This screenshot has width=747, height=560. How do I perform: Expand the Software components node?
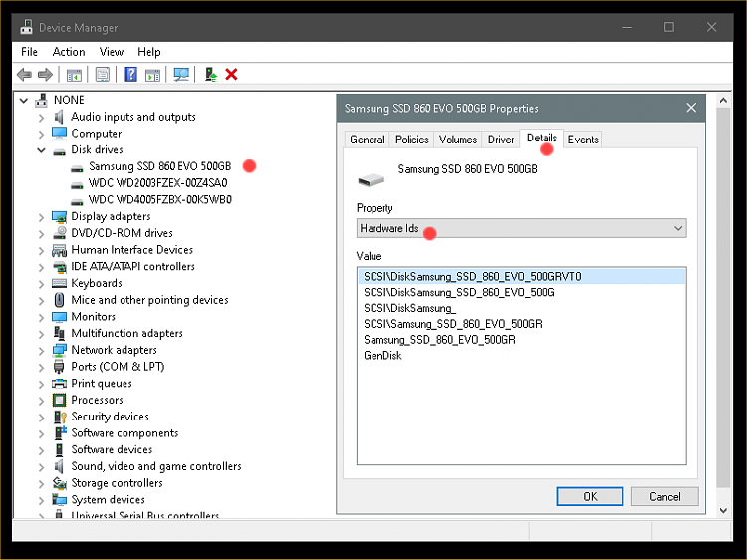[x=42, y=434]
